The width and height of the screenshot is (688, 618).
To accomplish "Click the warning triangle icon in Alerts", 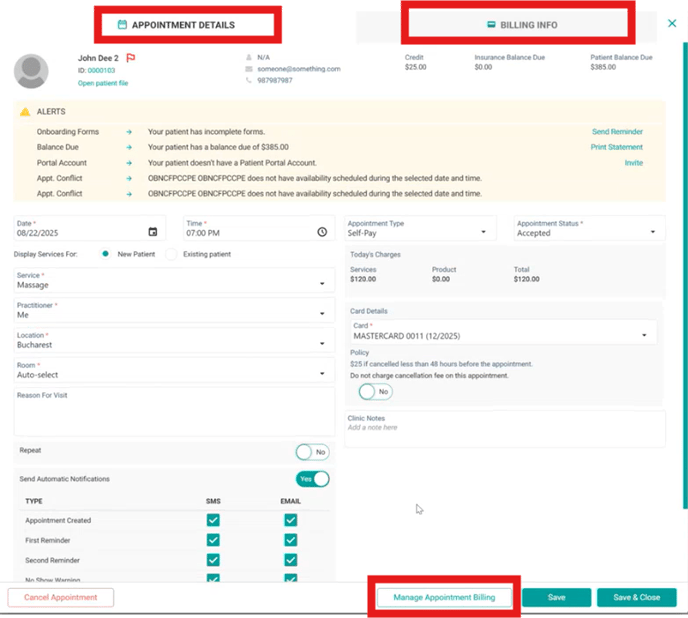I will tap(25, 112).
